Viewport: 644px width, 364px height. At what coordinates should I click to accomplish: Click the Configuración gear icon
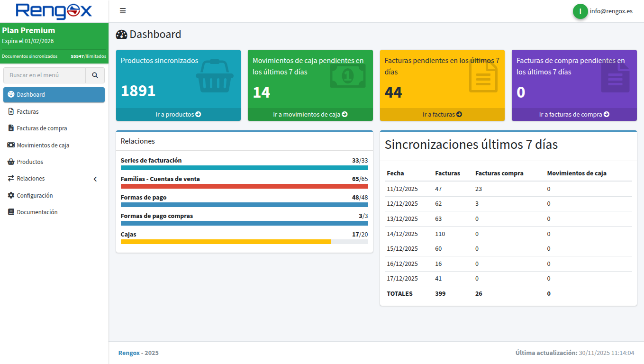tap(11, 195)
